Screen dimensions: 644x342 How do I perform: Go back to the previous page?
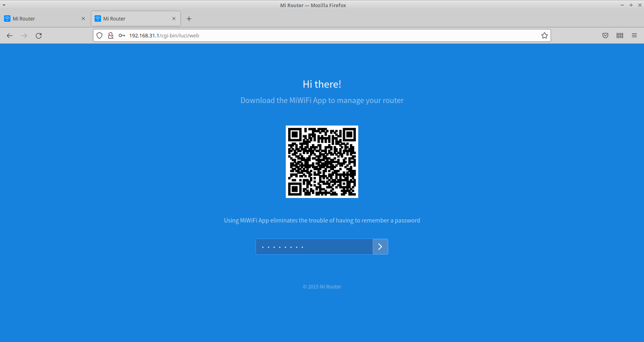[x=10, y=35]
